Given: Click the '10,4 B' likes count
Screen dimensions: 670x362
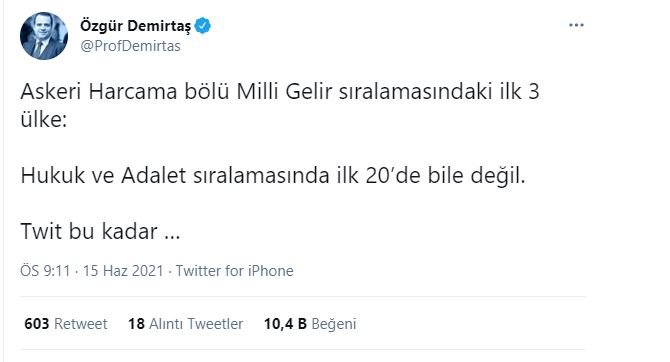Looking at the screenshot, I should pyautogui.click(x=285, y=324).
